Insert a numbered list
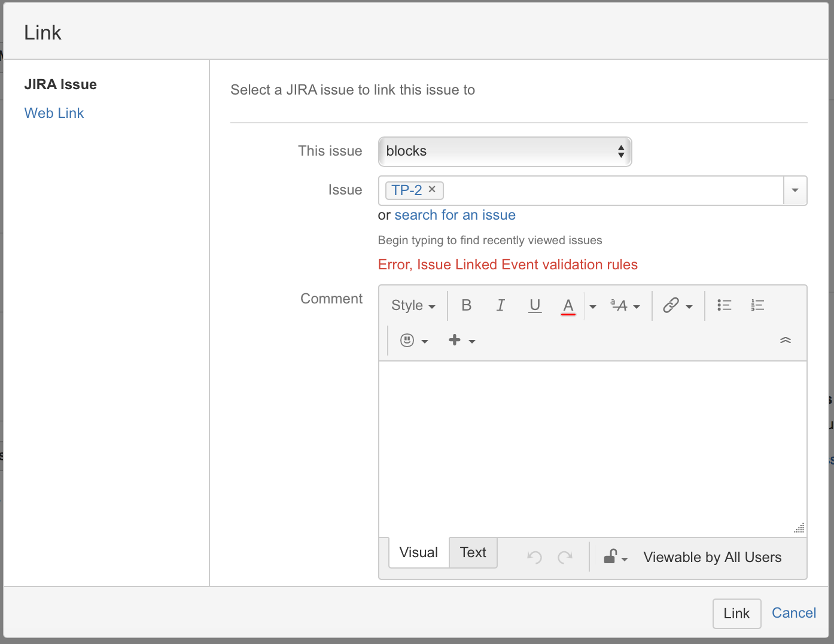 pyautogui.click(x=757, y=305)
